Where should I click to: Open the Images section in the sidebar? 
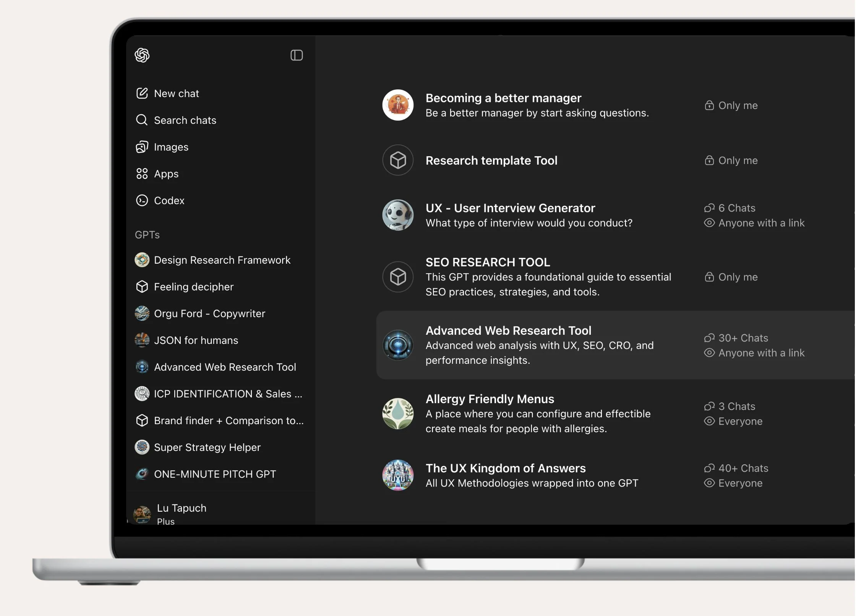171,147
